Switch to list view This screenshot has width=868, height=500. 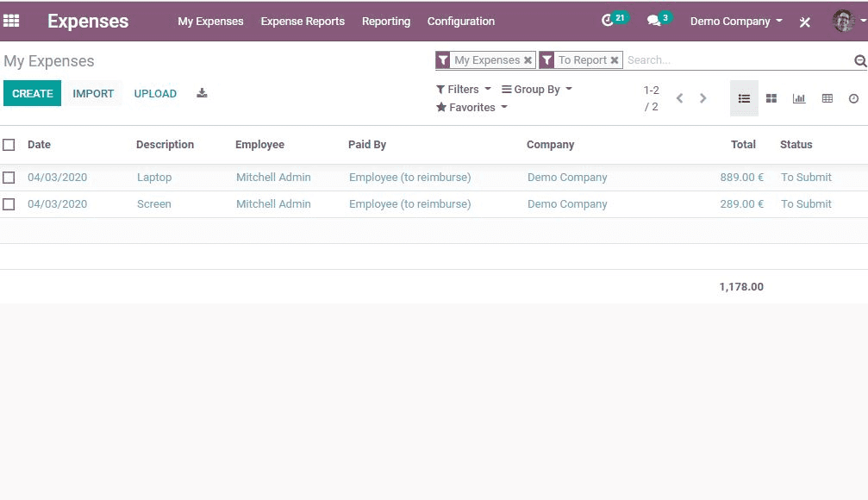point(744,98)
